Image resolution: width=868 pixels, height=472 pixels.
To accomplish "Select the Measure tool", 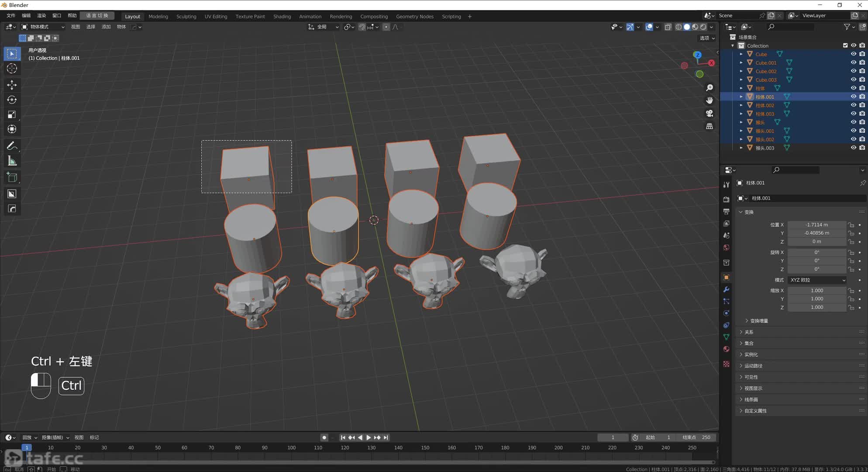I will 12,161.
